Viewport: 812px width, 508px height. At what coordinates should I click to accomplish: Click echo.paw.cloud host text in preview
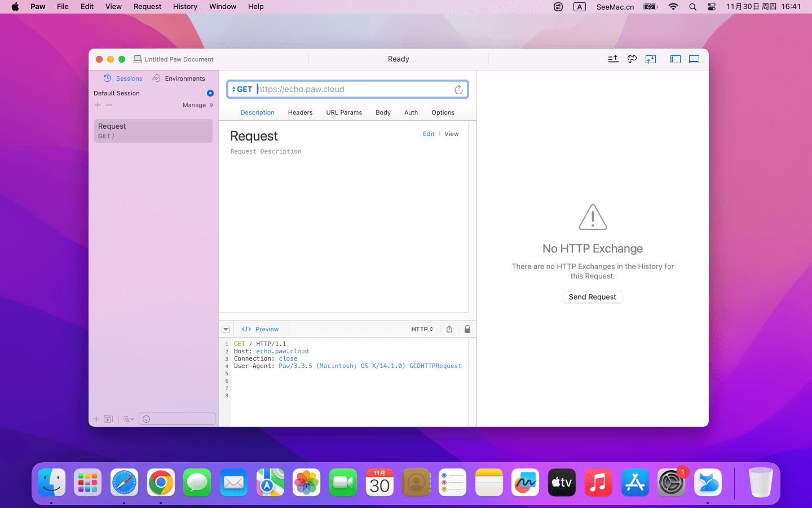[x=283, y=351]
